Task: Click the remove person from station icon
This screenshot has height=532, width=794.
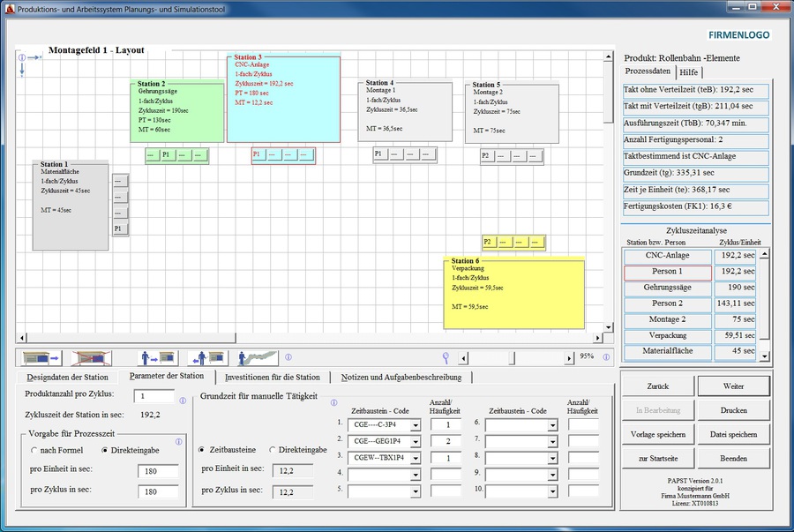Action: [x=207, y=358]
